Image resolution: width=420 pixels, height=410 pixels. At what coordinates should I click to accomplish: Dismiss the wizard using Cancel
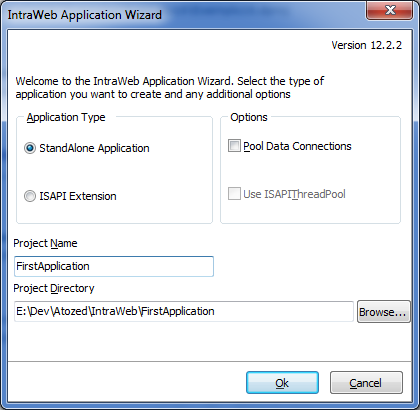(x=366, y=383)
